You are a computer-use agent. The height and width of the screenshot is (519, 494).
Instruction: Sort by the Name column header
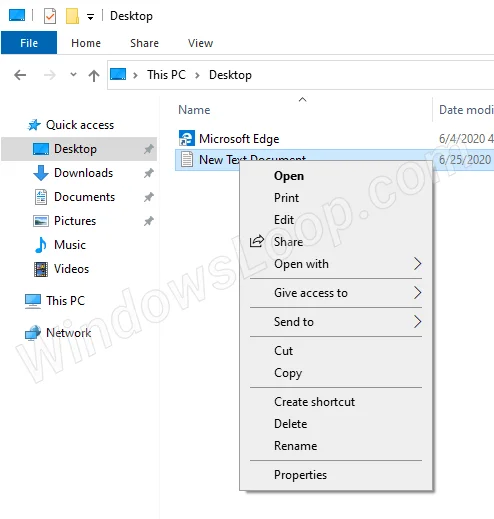194,110
